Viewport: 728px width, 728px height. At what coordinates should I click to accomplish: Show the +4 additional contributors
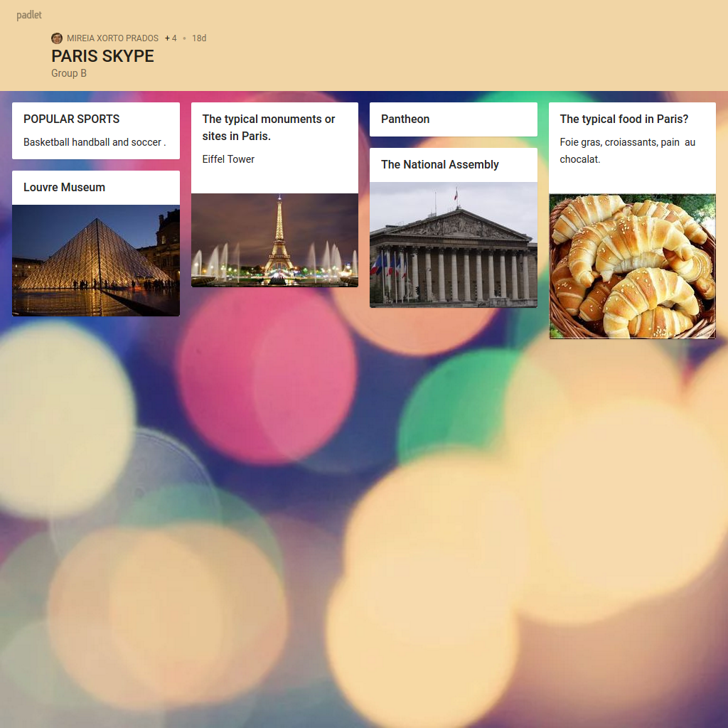(171, 38)
